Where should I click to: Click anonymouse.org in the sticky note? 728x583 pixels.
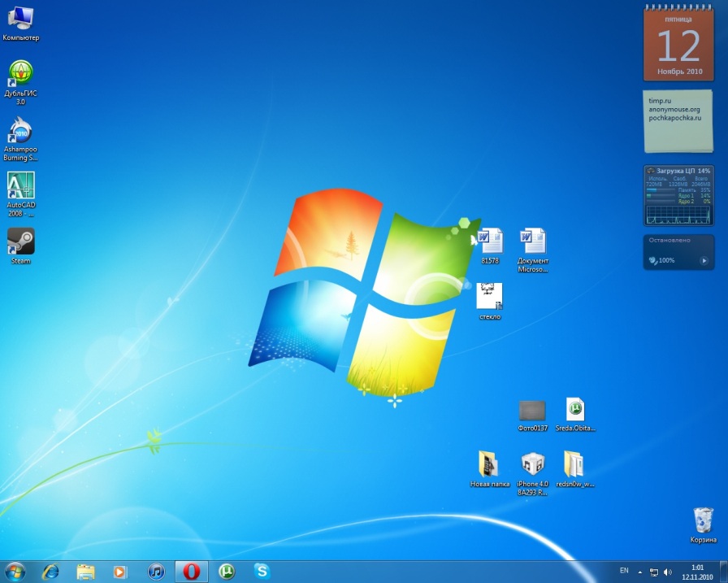pos(674,109)
